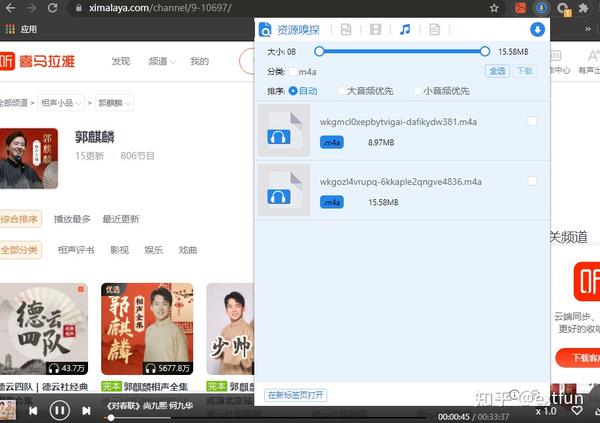The height and width of the screenshot is (423, 600).
Task: Switch to the music resources filter icon
Action: click(405, 29)
